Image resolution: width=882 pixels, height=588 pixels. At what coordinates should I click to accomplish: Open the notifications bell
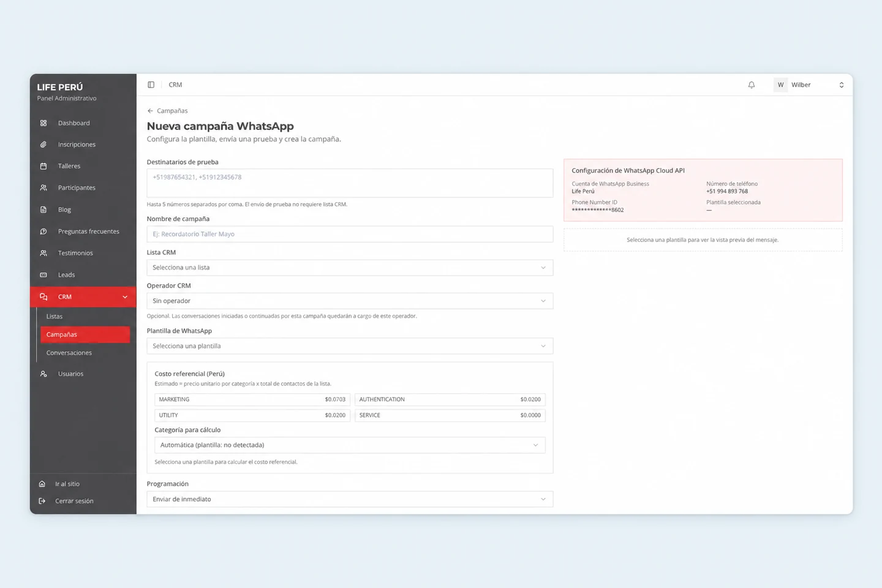tap(752, 85)
